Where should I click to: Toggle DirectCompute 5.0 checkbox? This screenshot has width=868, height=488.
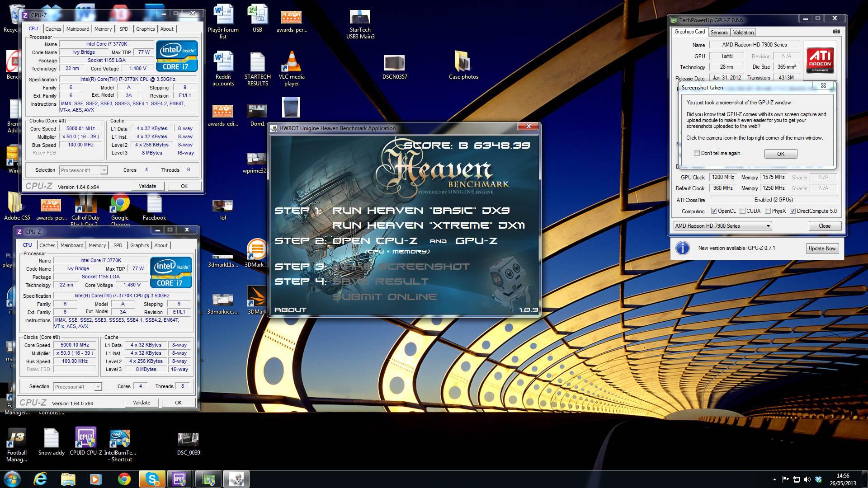793,211
